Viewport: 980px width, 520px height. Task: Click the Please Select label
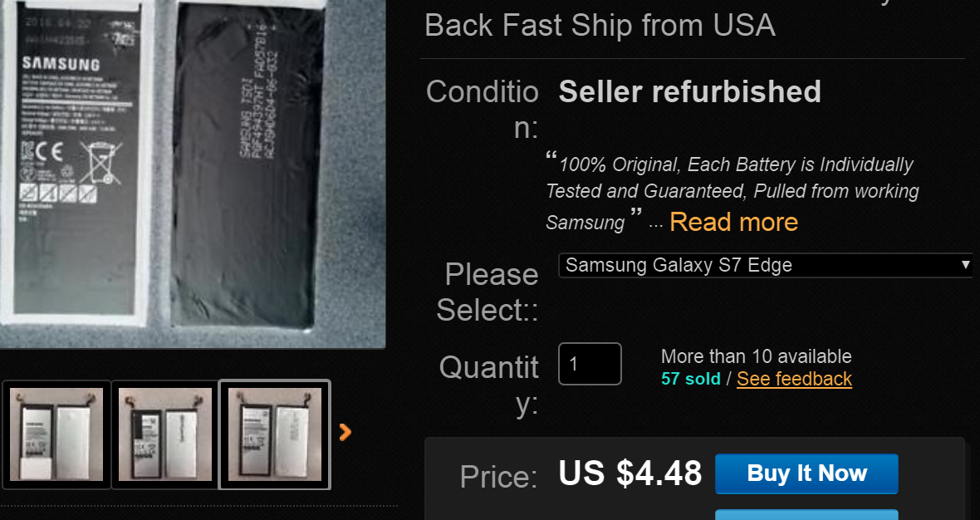(x=488, y=292)
